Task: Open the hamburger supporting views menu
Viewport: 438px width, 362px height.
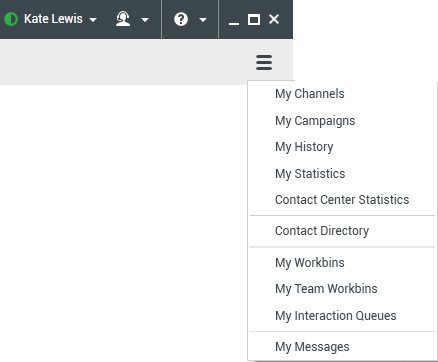Action: (x=264, y=62)
